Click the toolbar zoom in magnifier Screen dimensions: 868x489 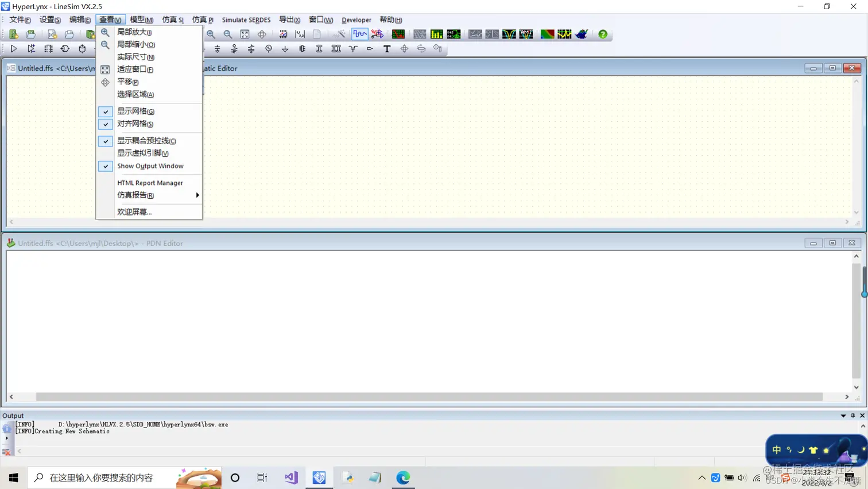tap(211, 34)
